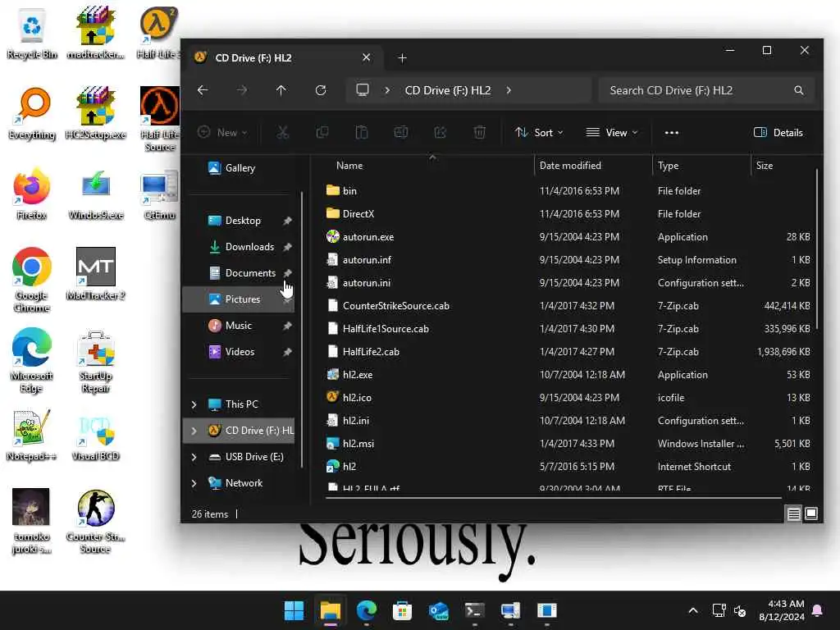Open Google Chrome desktop shortcut
This screenshot has width=840, height=630.
point(32,280)
